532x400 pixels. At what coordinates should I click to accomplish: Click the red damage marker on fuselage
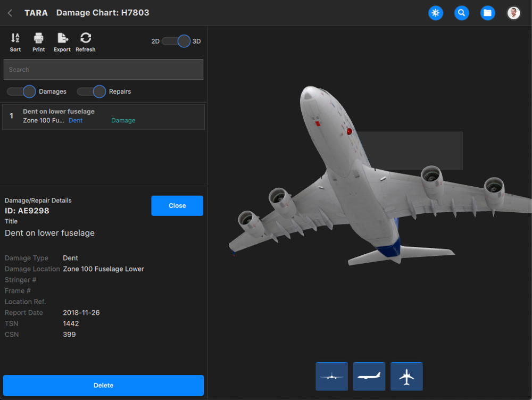coord(350,131)
